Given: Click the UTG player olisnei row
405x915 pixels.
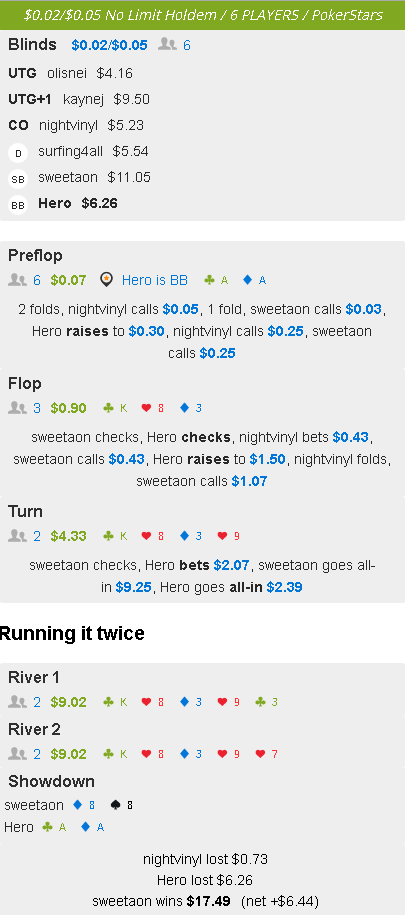Looking at the screenshot, I should click(x=71, y=74).
